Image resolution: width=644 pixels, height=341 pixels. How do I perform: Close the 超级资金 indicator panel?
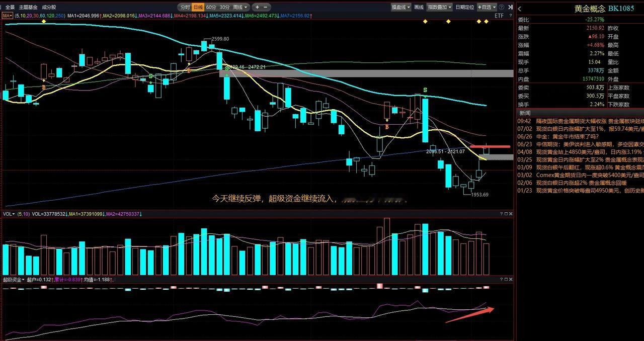coord(511,279)
